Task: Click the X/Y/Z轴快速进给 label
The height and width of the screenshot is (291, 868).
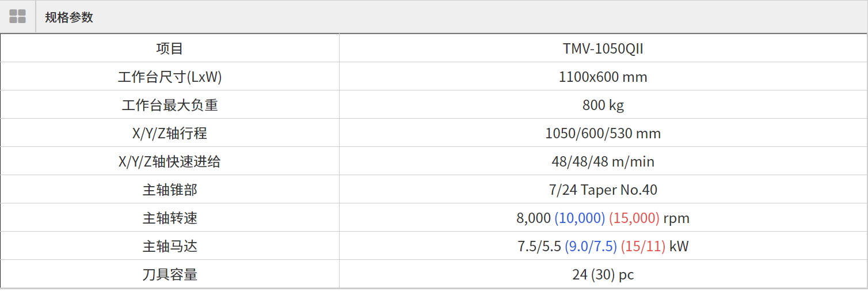Action: (x=169, y=162)
